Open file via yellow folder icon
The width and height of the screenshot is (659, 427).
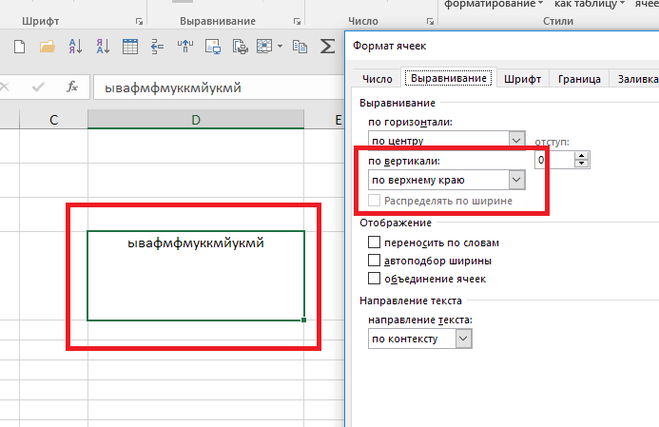click(47, 46)
